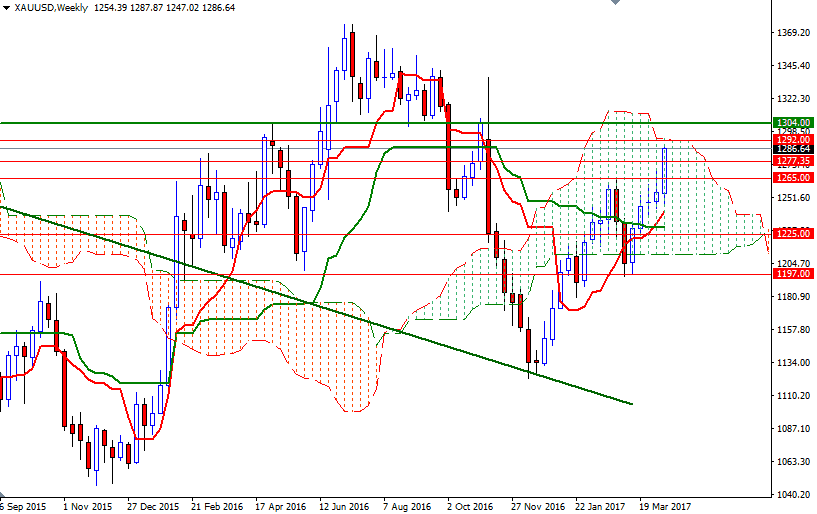The image size is (817, 514).
Task: Click the 1040.20 value on price axis
Action: click(x=794, y=495)
